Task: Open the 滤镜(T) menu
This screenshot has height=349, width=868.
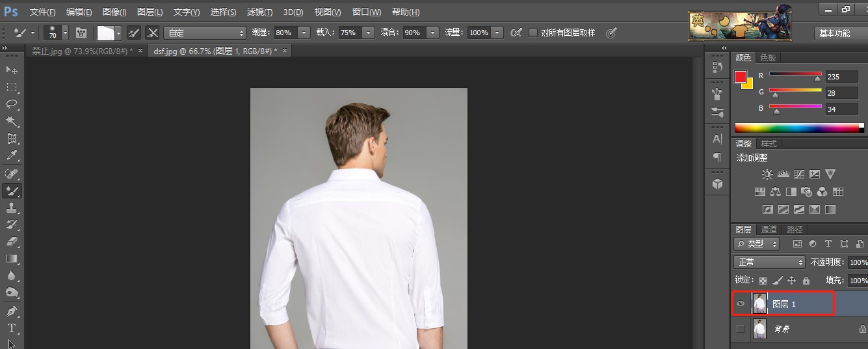Action: tap(259, 12)
